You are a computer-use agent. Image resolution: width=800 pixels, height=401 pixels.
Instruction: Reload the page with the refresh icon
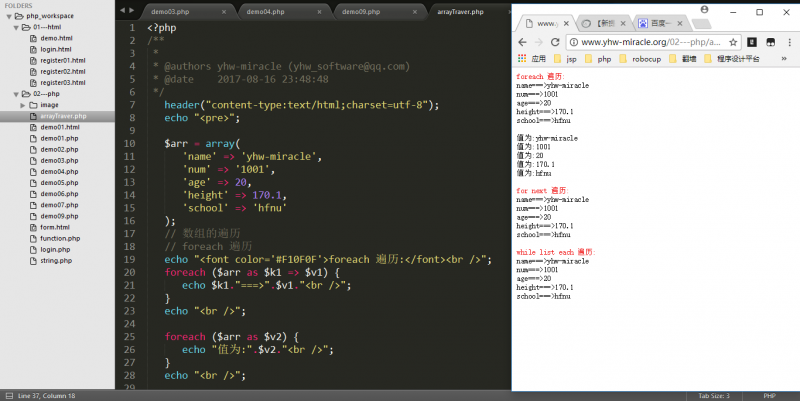point(555,42)
